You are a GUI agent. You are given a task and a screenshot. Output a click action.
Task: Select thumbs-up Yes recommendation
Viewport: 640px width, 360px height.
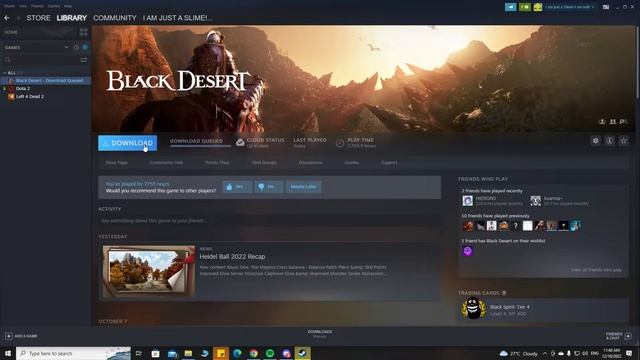237,187
